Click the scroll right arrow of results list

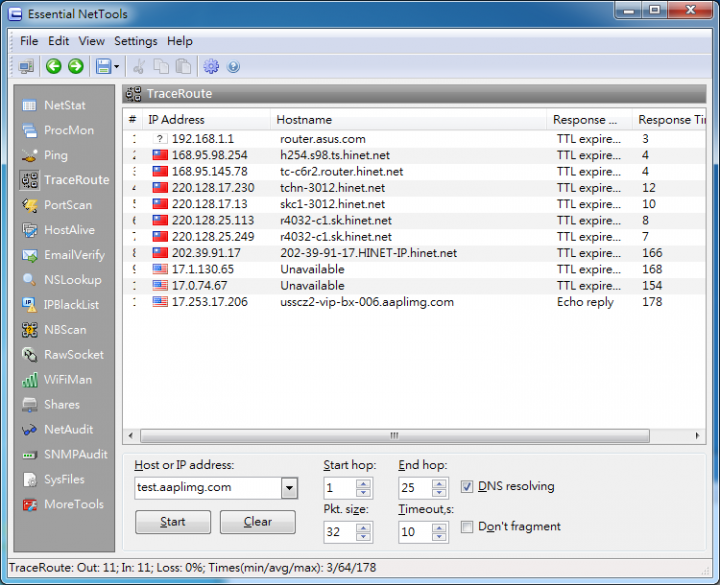click(x=698, y=436)
